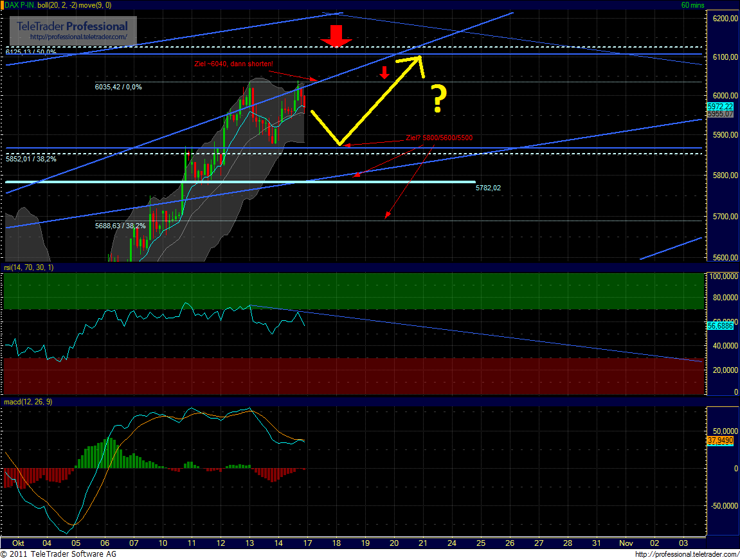Viewport: 740px width, 560px height.
Task: Click the 5852,01 / 38,2% Fibonacci label
Action: pos(31,159)
